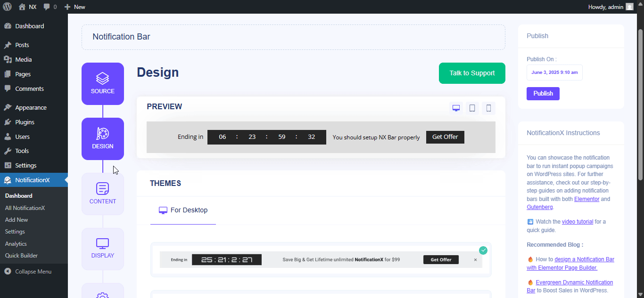Switch preview to tablet view
The width and height of the screenshot is (644, 298).
point(472,108)
